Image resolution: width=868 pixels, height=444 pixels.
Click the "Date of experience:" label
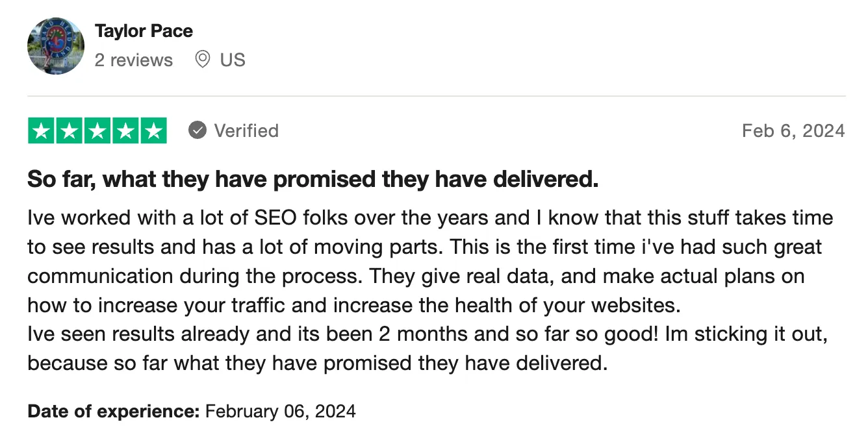[114, 411]
